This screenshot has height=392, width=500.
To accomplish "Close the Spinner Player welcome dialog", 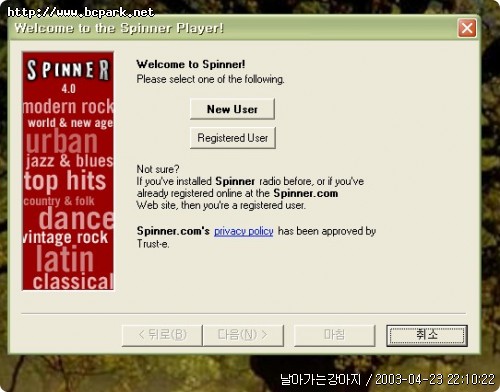I will (467, 28).
